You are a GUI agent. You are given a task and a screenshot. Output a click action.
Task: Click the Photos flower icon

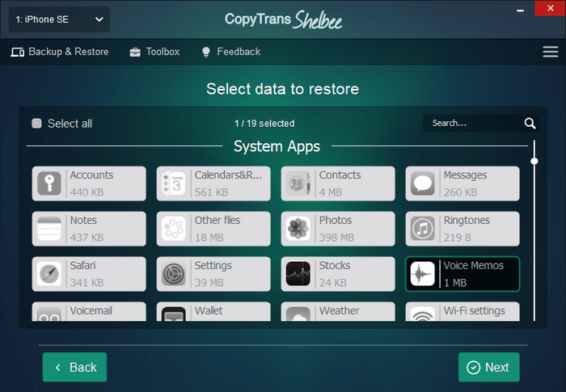(x=298, y=229)
